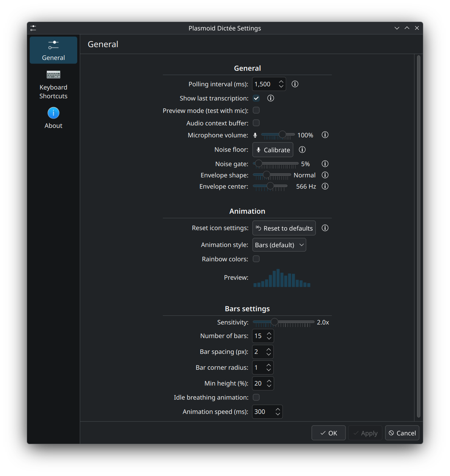Open the General settings page in sidebar
450x476 pixels.
click(53, 50)
